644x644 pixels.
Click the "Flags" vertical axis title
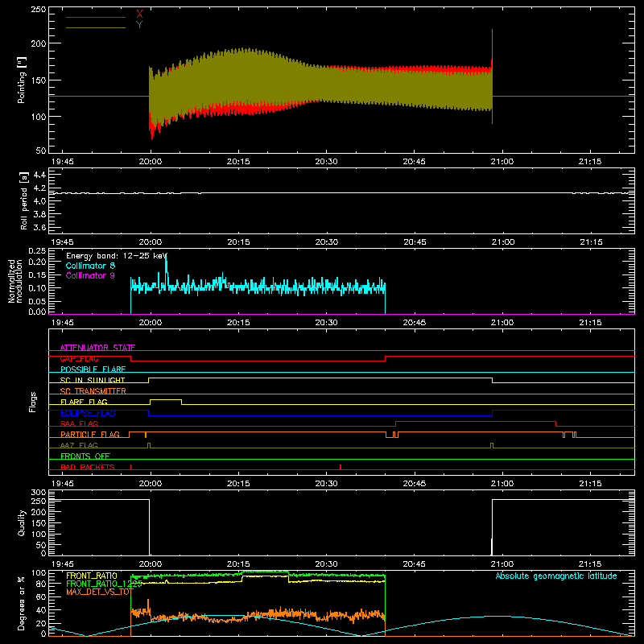[x=32, y=402]
